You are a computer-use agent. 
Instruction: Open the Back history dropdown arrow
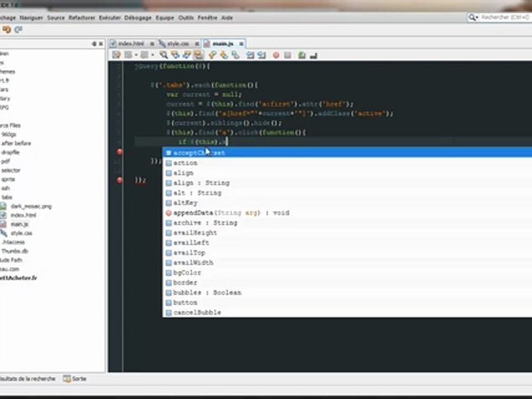[x=136, y=55]
